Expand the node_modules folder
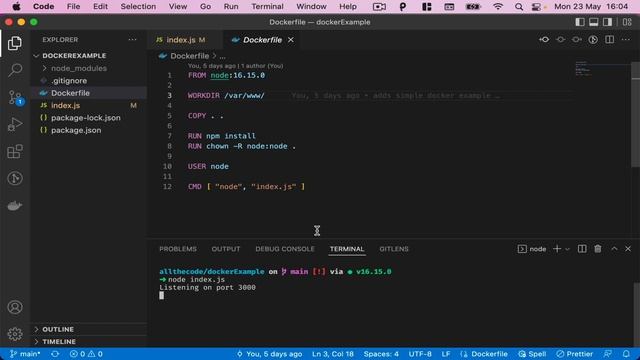The image size is (640, 360). [79, 68]
